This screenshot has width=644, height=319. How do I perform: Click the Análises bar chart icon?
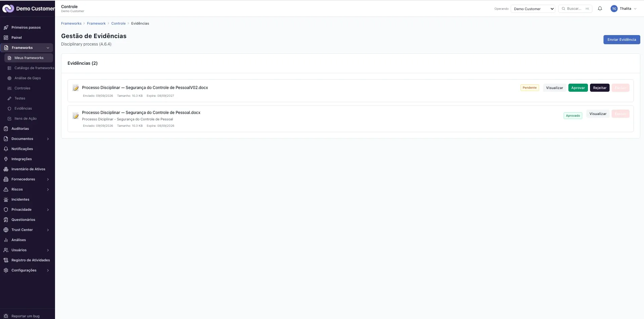(6, 240)
